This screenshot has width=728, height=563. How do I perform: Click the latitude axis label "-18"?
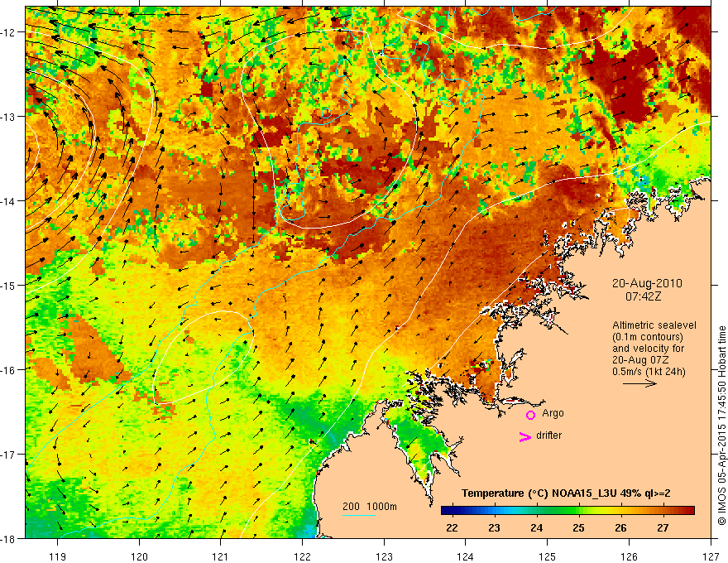[8, 538]
